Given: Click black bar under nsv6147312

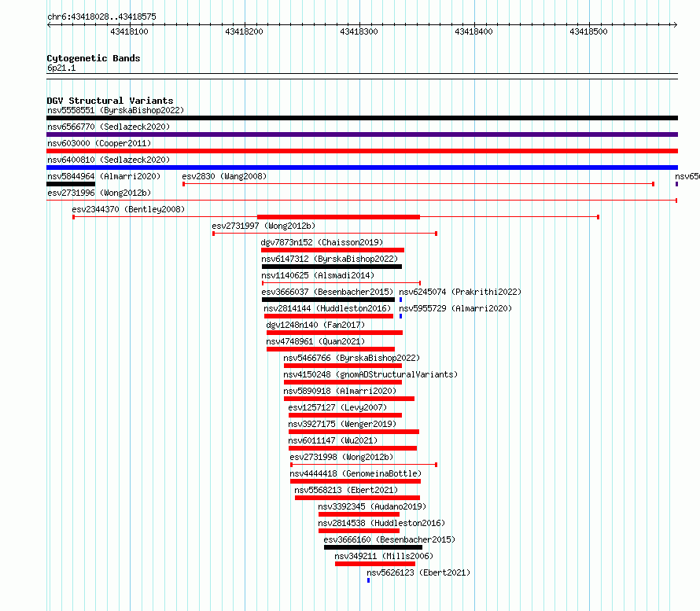Looking at the screenshot, I should 332,267.
